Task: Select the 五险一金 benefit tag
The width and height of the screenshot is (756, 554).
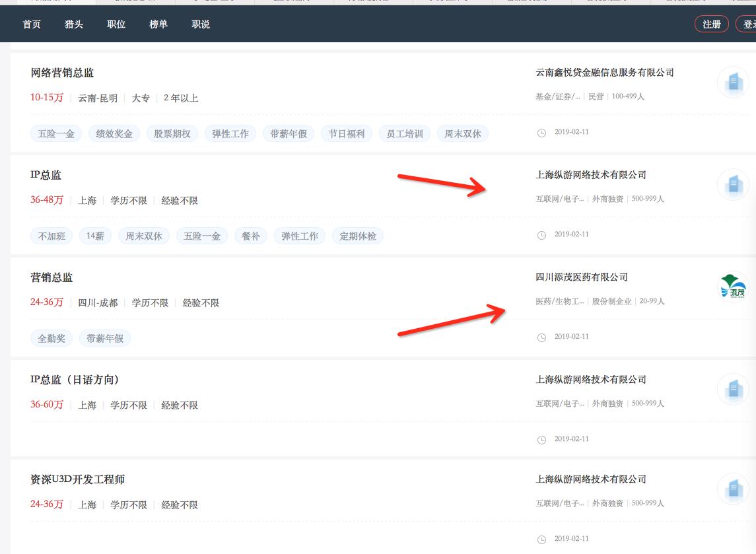Action: click(x=55, y=133)
